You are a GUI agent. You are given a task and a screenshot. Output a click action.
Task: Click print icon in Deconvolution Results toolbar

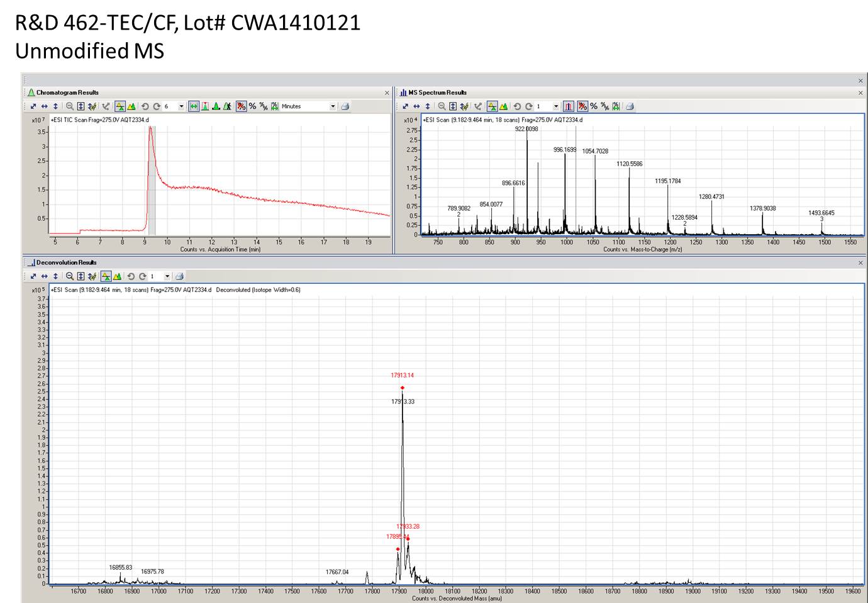pyautogui.click(x=179, y=276)
